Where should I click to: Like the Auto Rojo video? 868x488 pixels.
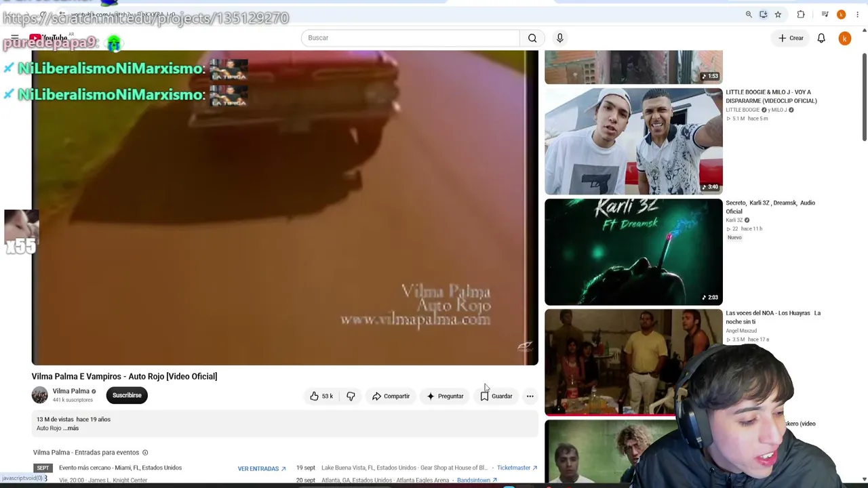coord(321,396)
